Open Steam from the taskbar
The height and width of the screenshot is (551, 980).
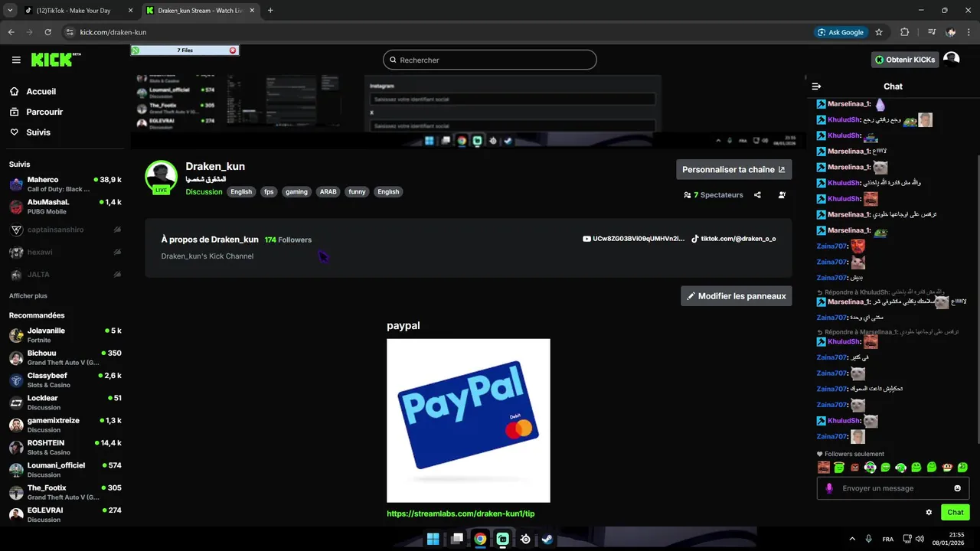pos(547,539)
